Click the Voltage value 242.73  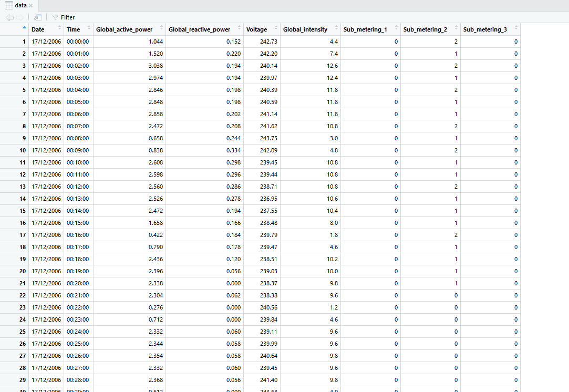click(268, 42)
